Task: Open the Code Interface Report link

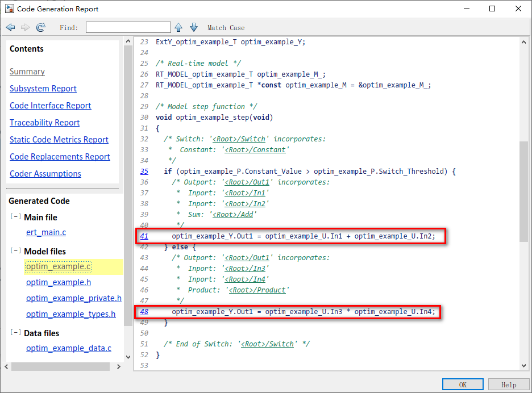Action: tap(50, 106)
